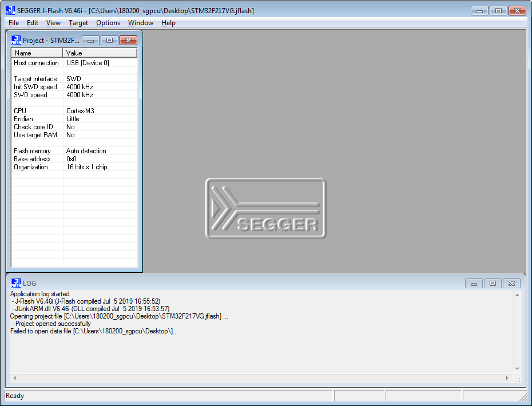
Task: Click the Name column header
Action: (x=37, y=53)
